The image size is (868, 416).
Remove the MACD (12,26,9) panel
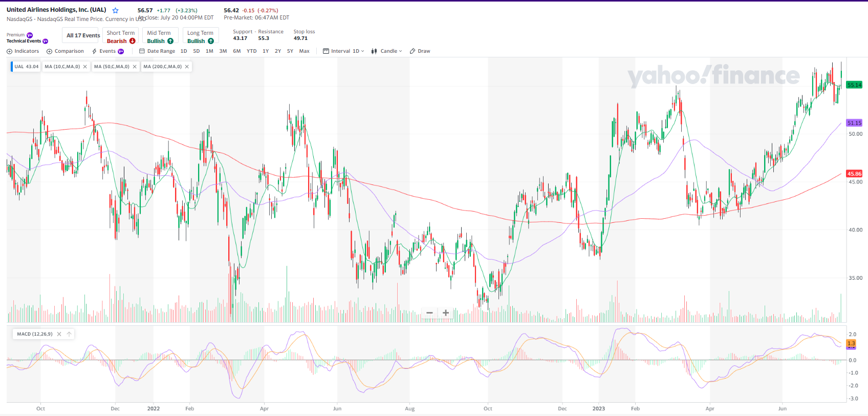click(x=59, y=334)
